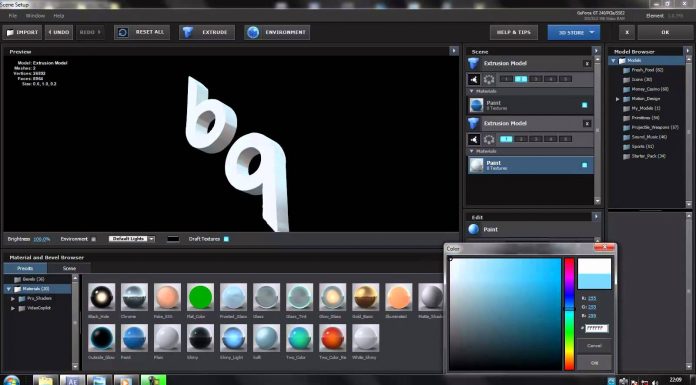Apply the Two_Color teal sphere preset
Screen dimensions: 696x385
[x=300, y=337]
